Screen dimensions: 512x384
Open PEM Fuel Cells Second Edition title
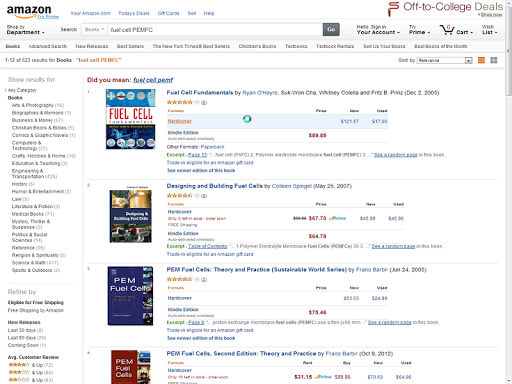241,353
